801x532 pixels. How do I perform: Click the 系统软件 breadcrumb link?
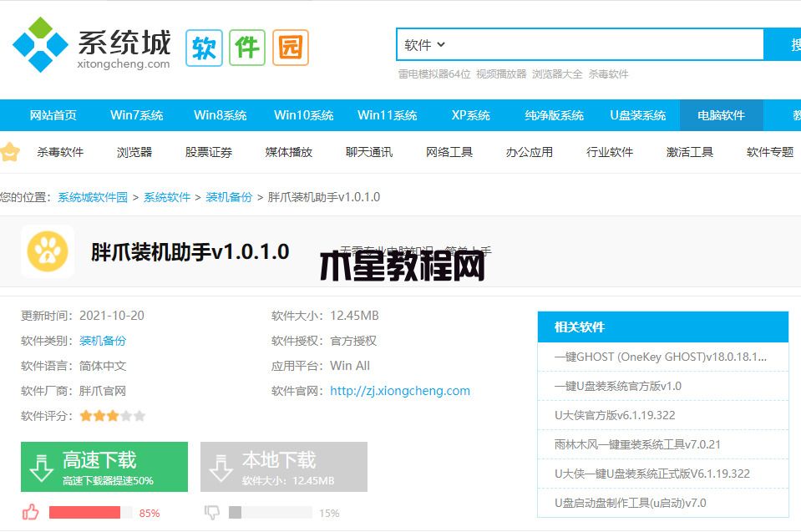167,197
